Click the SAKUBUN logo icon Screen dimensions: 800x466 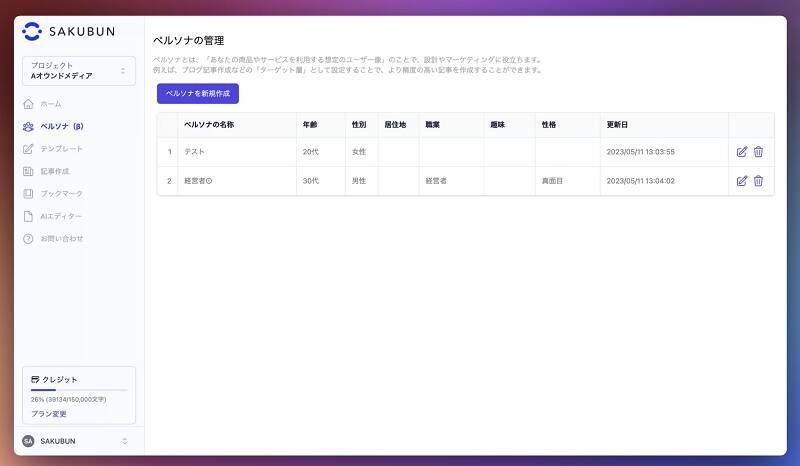[x=32, y=31]
